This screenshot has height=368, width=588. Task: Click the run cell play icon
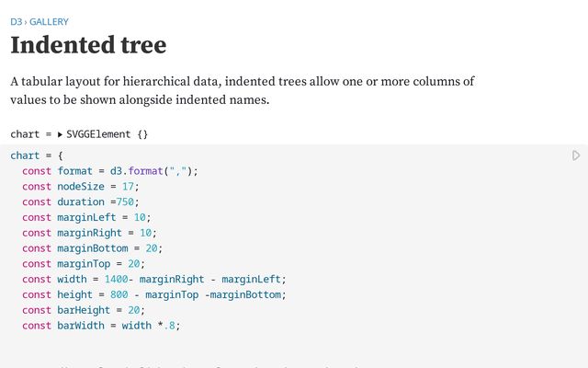[576, 156]
